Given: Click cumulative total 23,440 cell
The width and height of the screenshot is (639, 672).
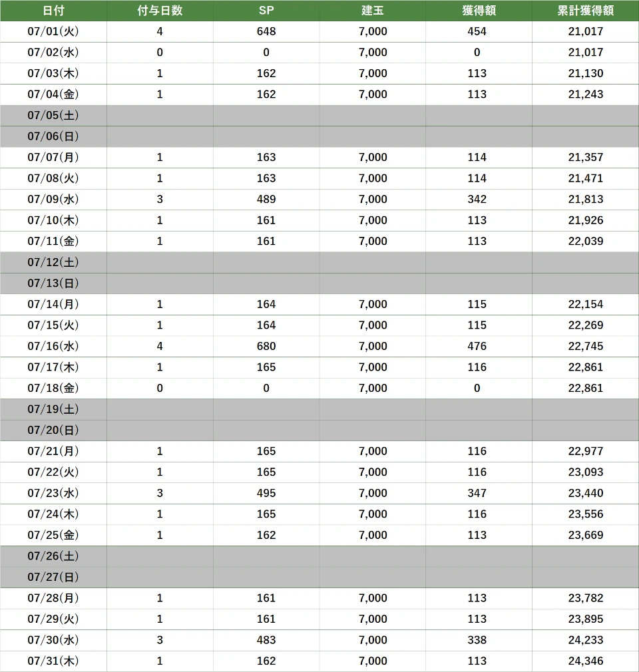Looking at the screenshot, I should coord(585,493).
